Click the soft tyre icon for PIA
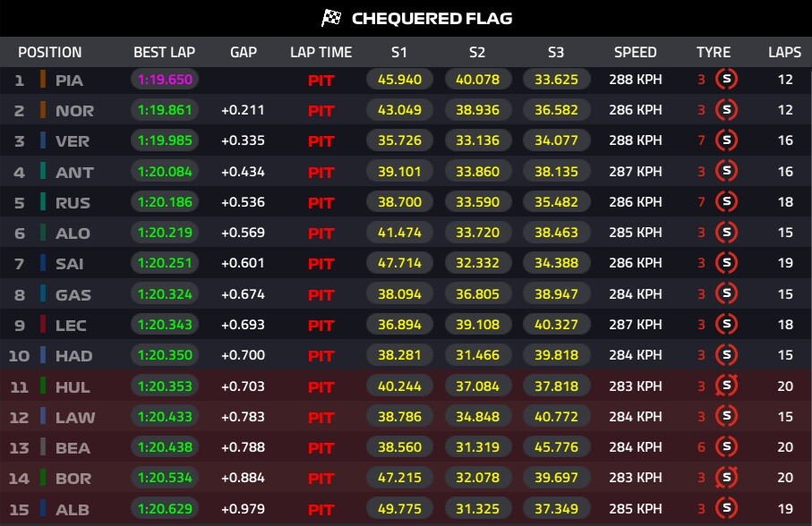The width and height of the screenshot is (812, 526). coord(727,80)
